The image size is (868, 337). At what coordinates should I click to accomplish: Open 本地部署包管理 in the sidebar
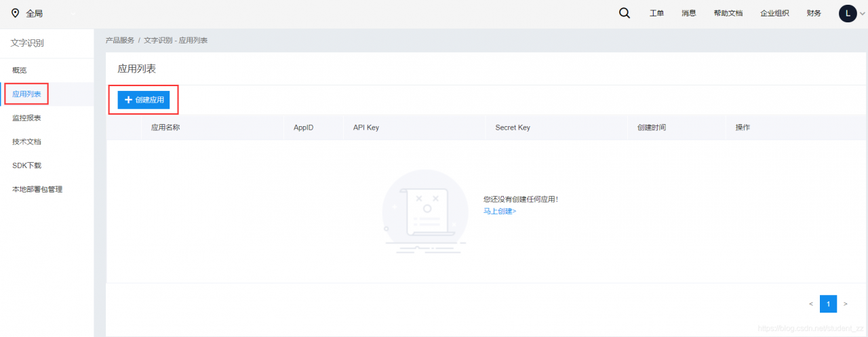37,189
